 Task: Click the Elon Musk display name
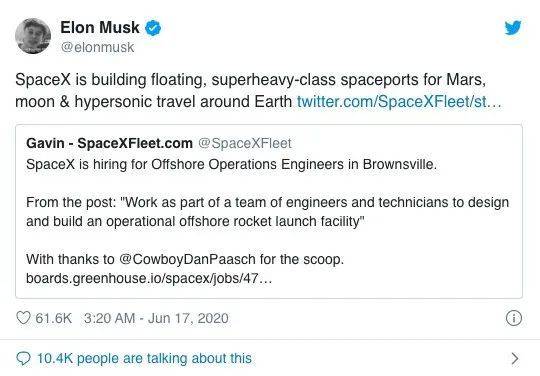click(100, 28)
